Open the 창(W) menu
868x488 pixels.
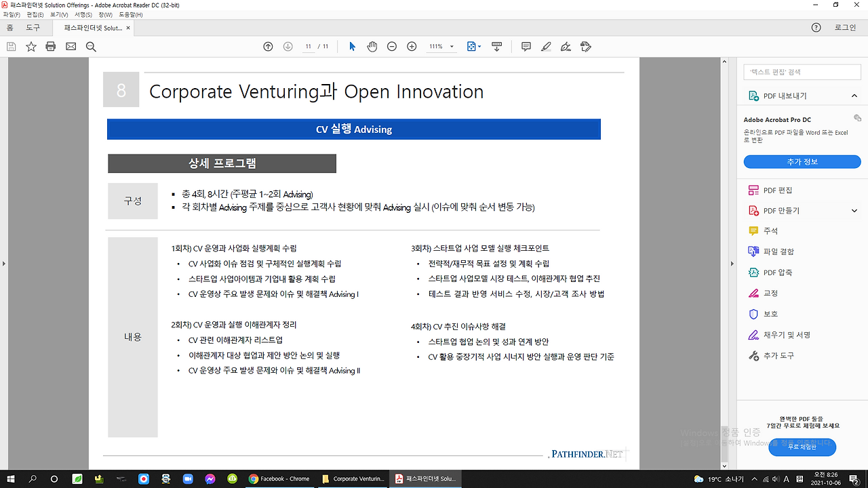point(105,14)
